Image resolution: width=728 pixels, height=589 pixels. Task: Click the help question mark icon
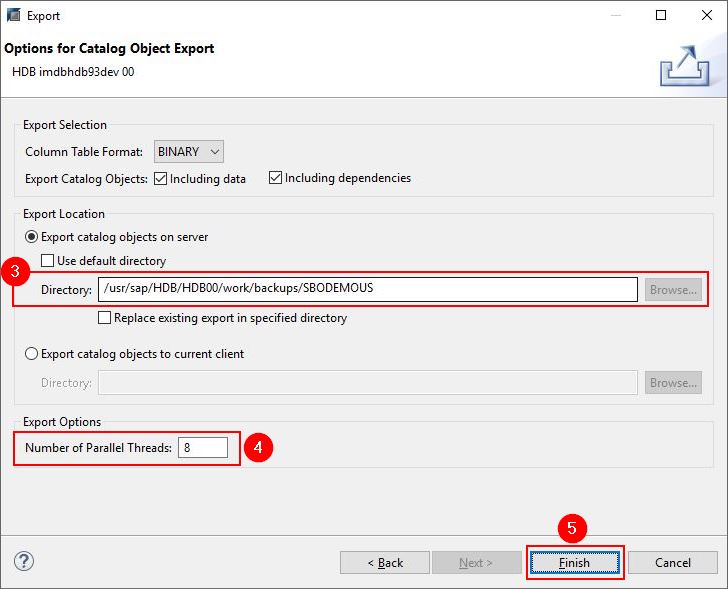pos(24,561)
